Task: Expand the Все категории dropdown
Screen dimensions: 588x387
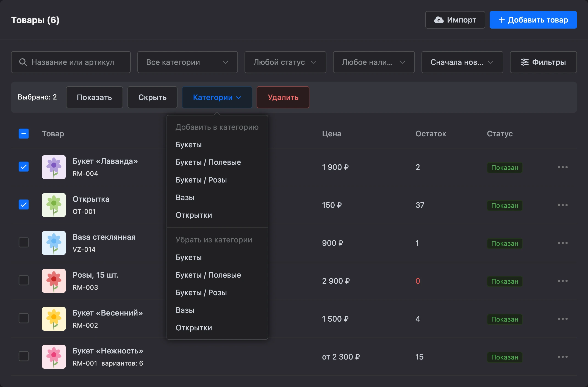Action: 188,62
